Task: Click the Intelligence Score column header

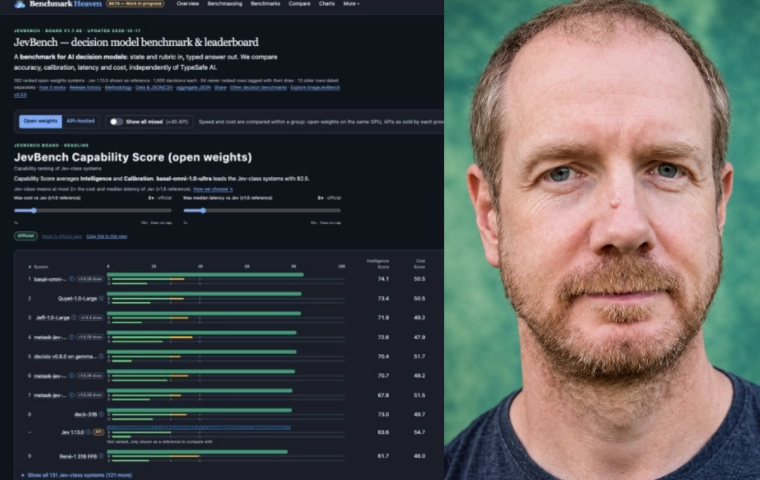Action: click(378, 264)
